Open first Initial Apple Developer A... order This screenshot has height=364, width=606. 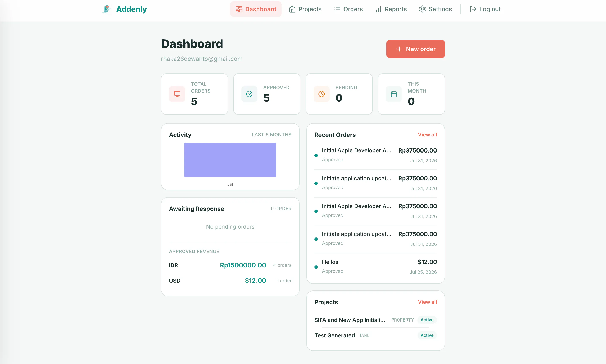point(375,155)
